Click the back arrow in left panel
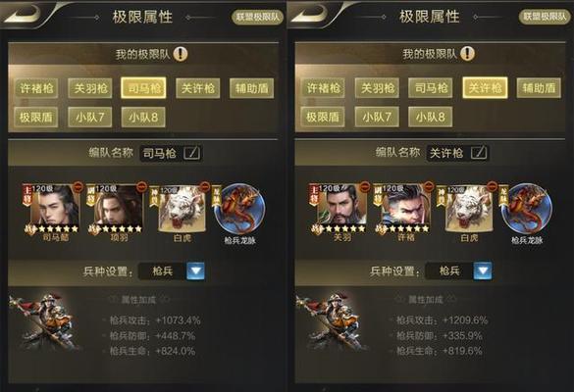Image resolution: width=574 pixels, height=392 pixels. pos(22,15)
